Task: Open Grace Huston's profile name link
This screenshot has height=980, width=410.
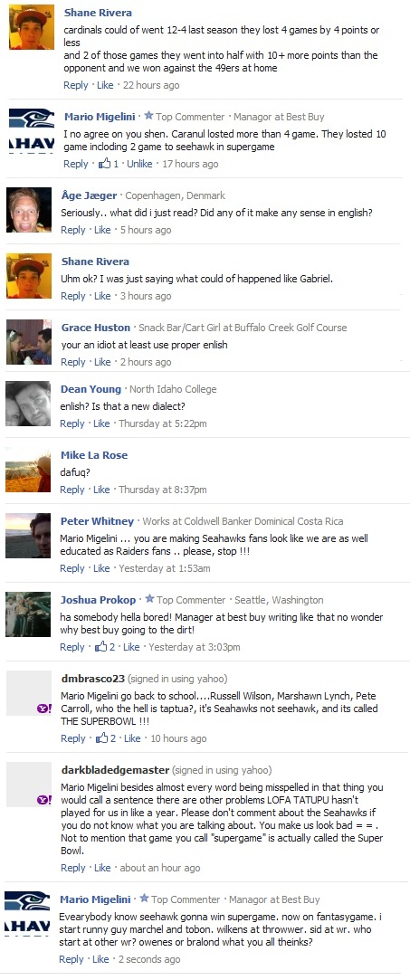Action: 96,328
